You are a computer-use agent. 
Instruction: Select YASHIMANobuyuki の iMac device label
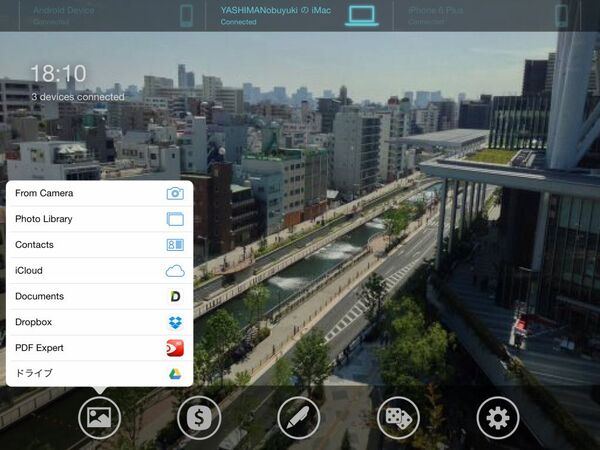click(276, 11)
